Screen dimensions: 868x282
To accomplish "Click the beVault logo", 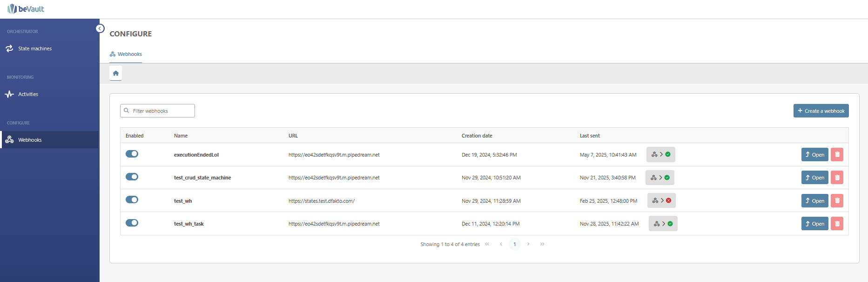I will (x=26, y=9).
